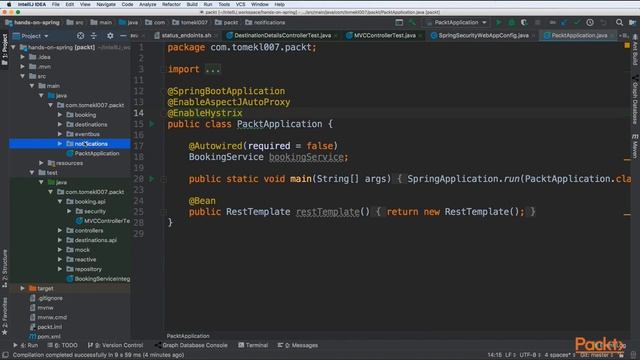Open the Structure side tool window
This screenshot has height=360, width=640.
(x=4, y=269)
